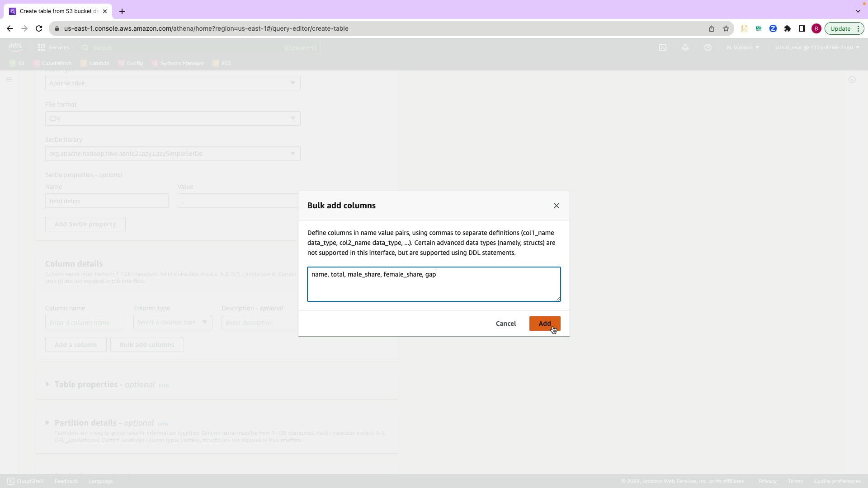
Task: Open the Lambda favorites shortcut
Action: (x=95, y=63)
